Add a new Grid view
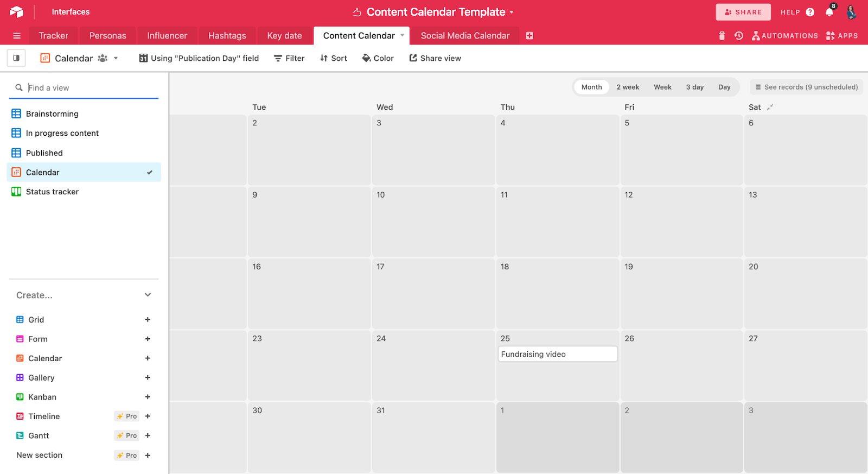Screen dimensions: 868x474 [148, 320]
